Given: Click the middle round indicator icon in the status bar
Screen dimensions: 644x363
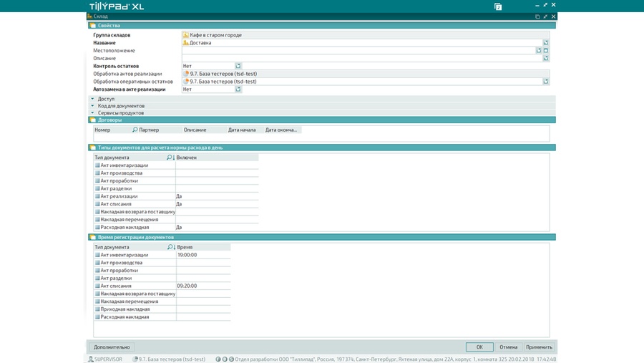Looking at the screenshot, I should point(225,359).
